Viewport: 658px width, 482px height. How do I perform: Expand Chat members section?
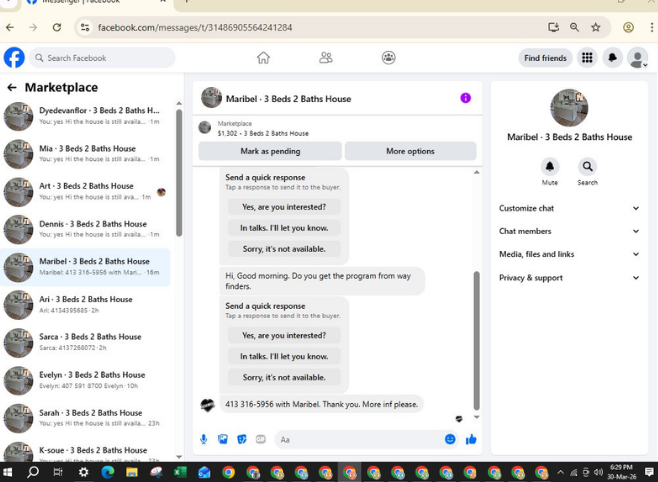pos(569,231)
